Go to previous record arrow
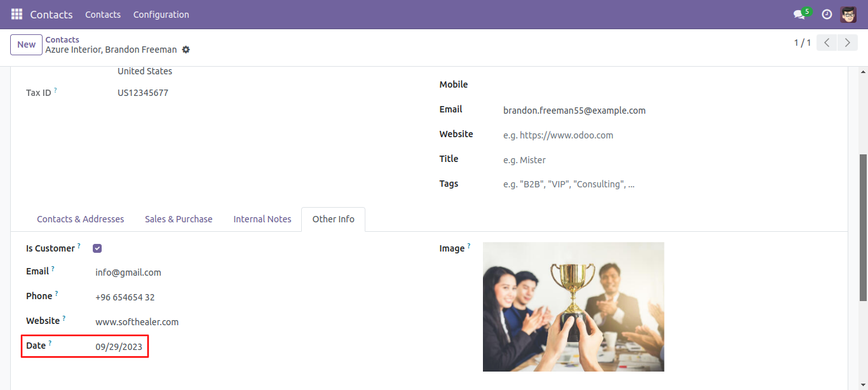868x390 pixels. 826,43
